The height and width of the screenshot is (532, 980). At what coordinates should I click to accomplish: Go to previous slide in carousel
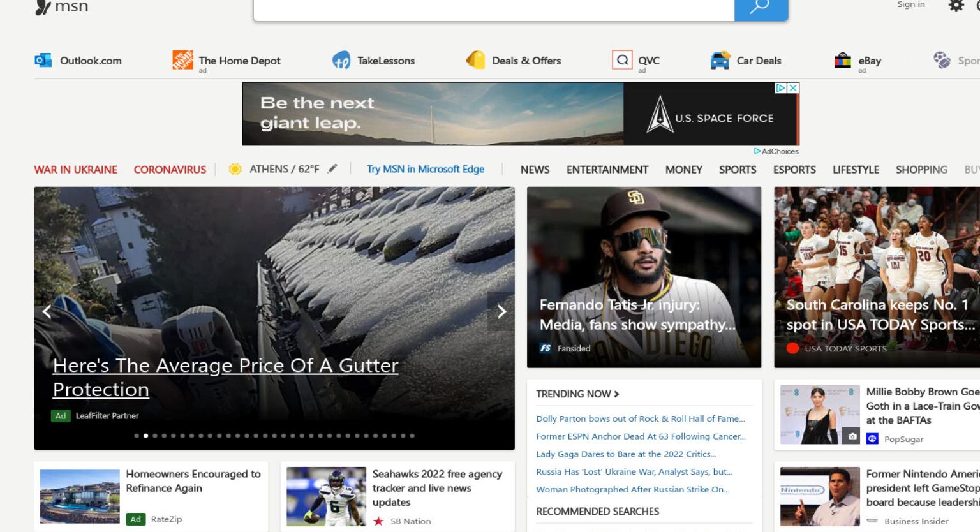click(x=47, y=311)
